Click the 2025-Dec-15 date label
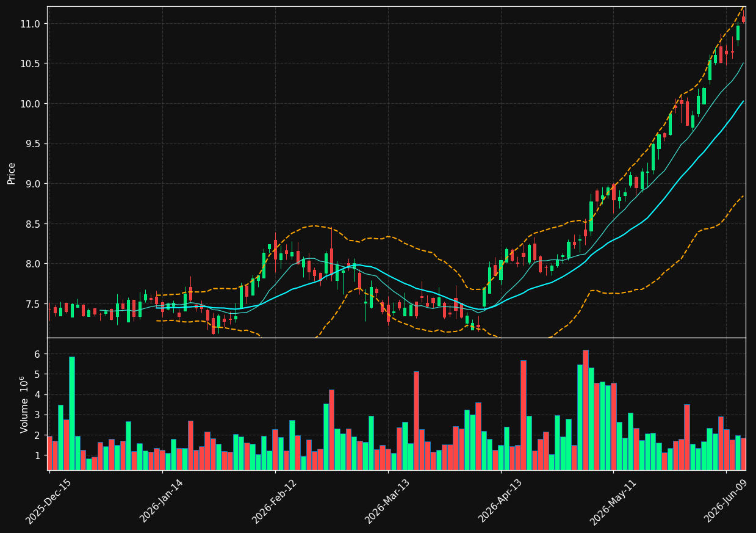 click(x=48, y=501)
